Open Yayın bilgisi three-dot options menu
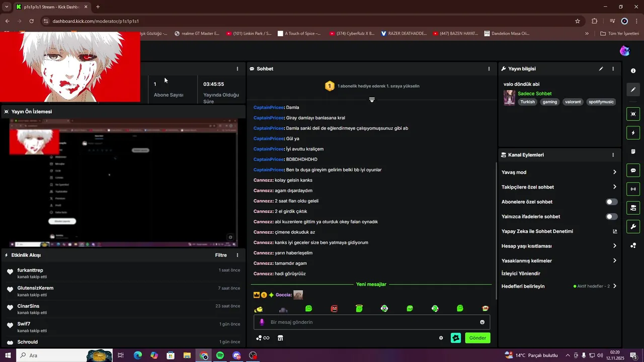 [613, 69]
